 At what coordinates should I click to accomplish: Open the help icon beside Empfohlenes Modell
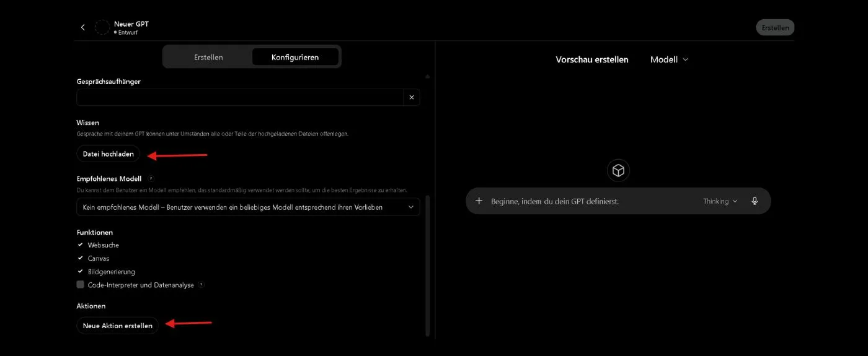[151, 178]
